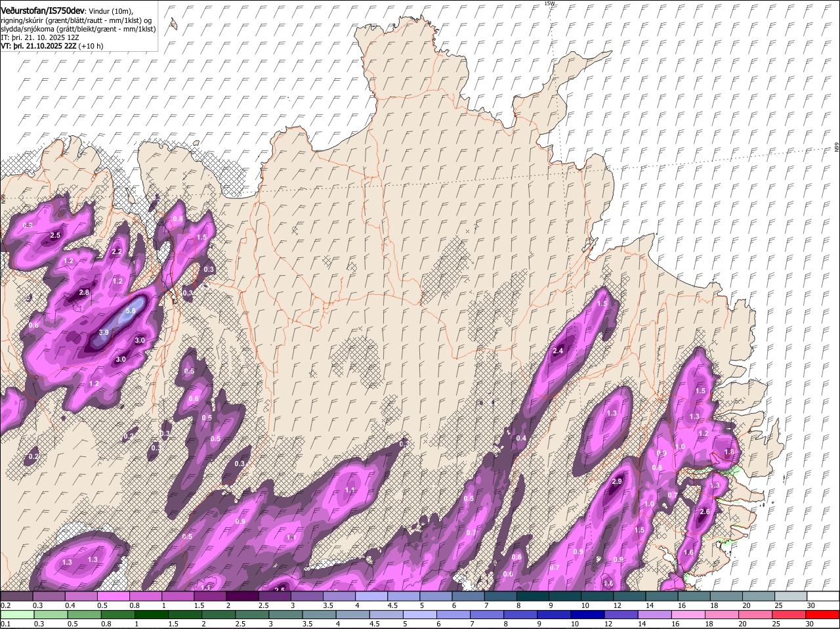This screenshot has height=629, width=840.
Task: Click the 3–3.5 grey-green swatch, lower legend
Action: [x=285, y=615]
